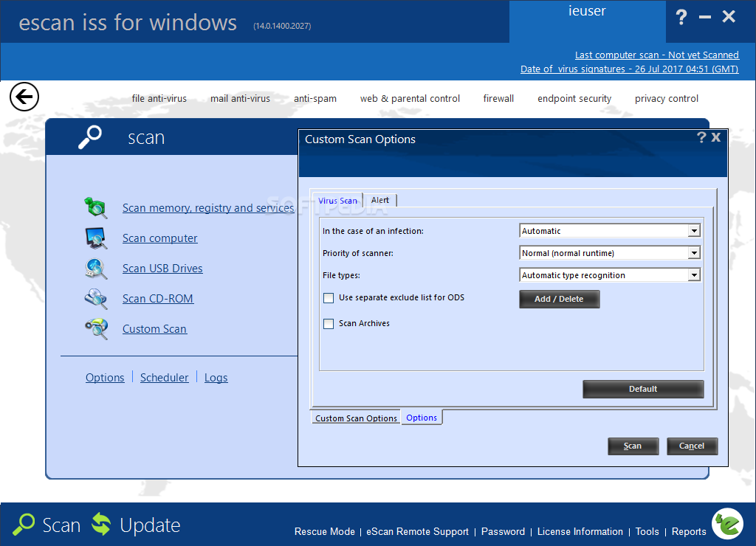756x546 pixels.
Task: Click the green Update arrows icon
Action: pyautogui.click(x=101, y=525)
